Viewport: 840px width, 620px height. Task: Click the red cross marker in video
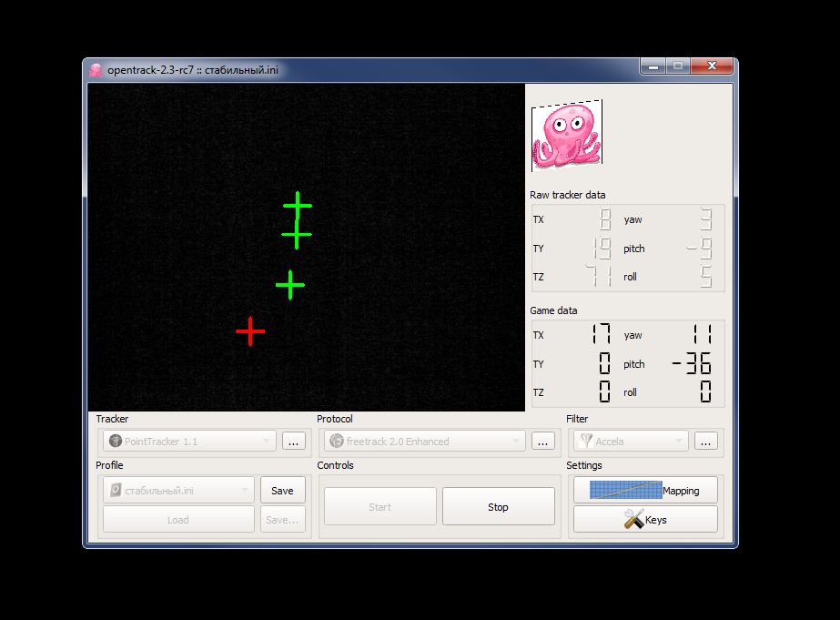[x=250, y=331]
